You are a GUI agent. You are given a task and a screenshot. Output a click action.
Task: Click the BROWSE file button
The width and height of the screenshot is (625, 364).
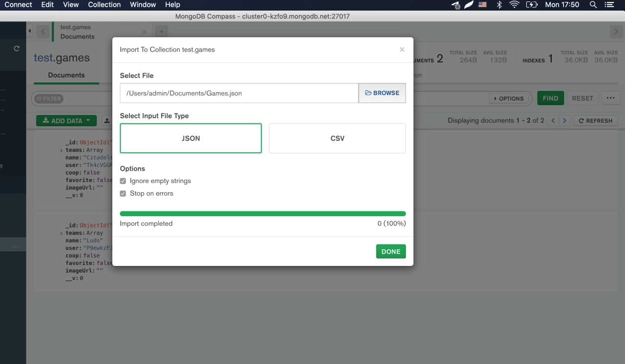click(382, 93)
